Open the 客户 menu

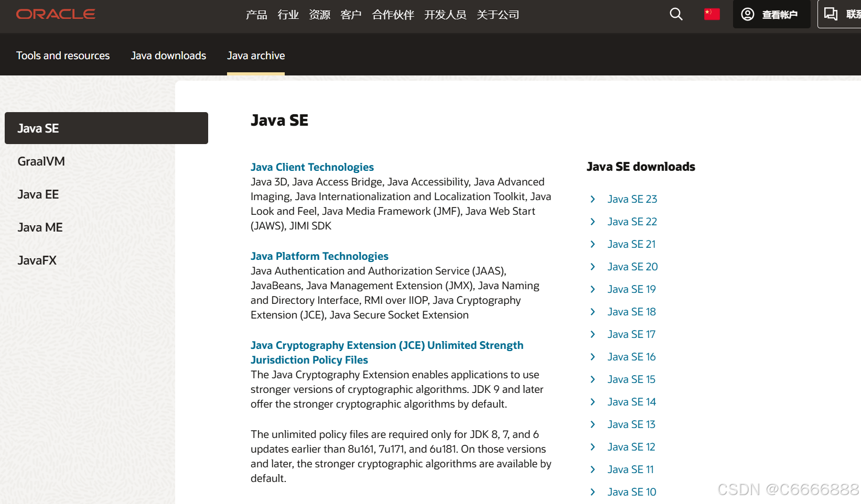click(x=351, y=15)
